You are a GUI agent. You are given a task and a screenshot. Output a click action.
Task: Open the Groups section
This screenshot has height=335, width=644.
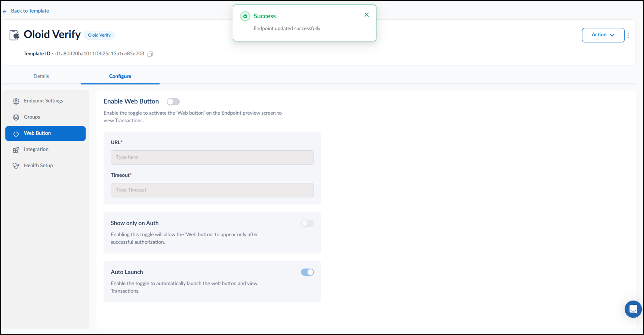(45, 117)
